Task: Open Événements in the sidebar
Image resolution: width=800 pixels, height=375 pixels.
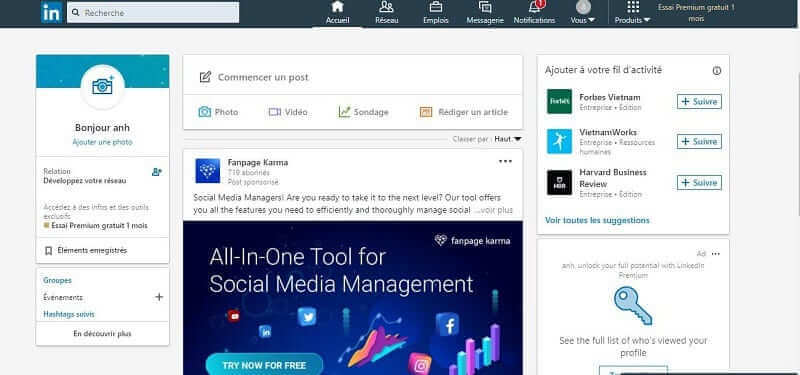Action: point(63,297)
